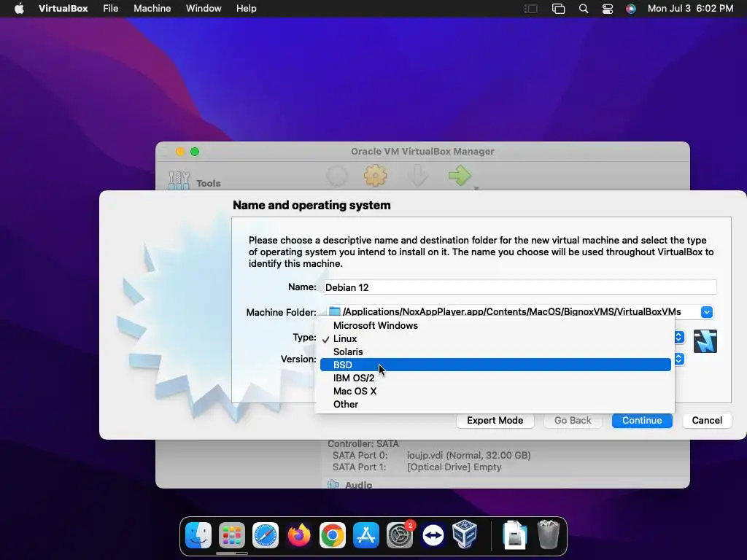The image size is (747, 560).
Task: Open the App Store from the Dock
Action: click(366, 535)
